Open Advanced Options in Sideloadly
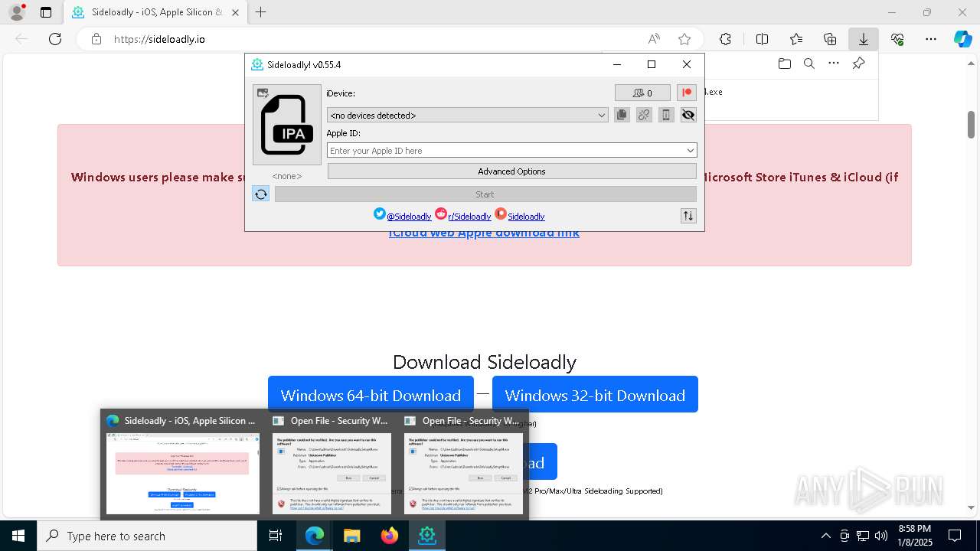Screen dimensions: 980x551 [x=511, y=171]
